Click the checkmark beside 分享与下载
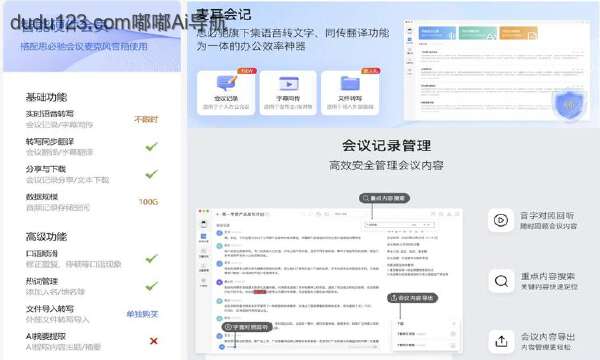Viewport: 600px width, 360px height. [x=152, y=174]
